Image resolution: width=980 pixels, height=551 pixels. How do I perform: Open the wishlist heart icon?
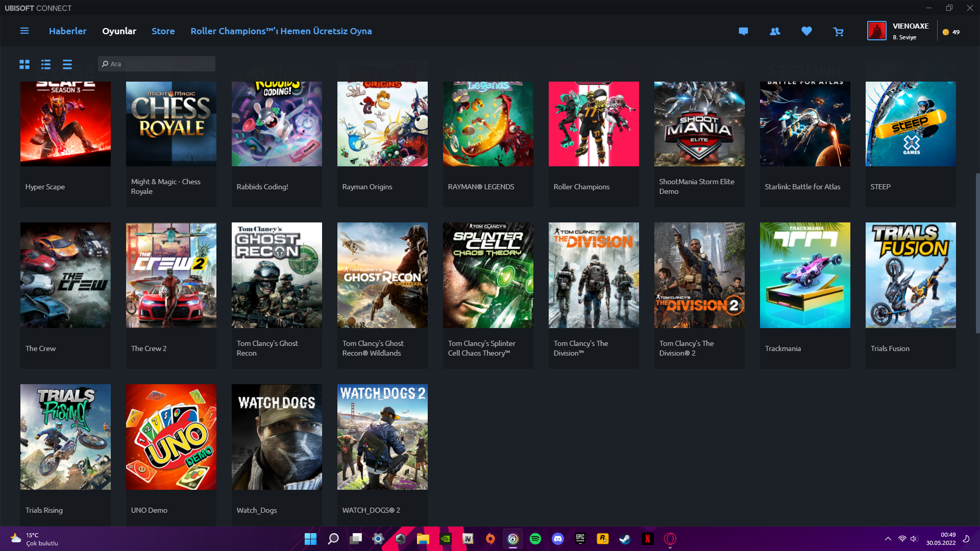[x=806, y=32]
